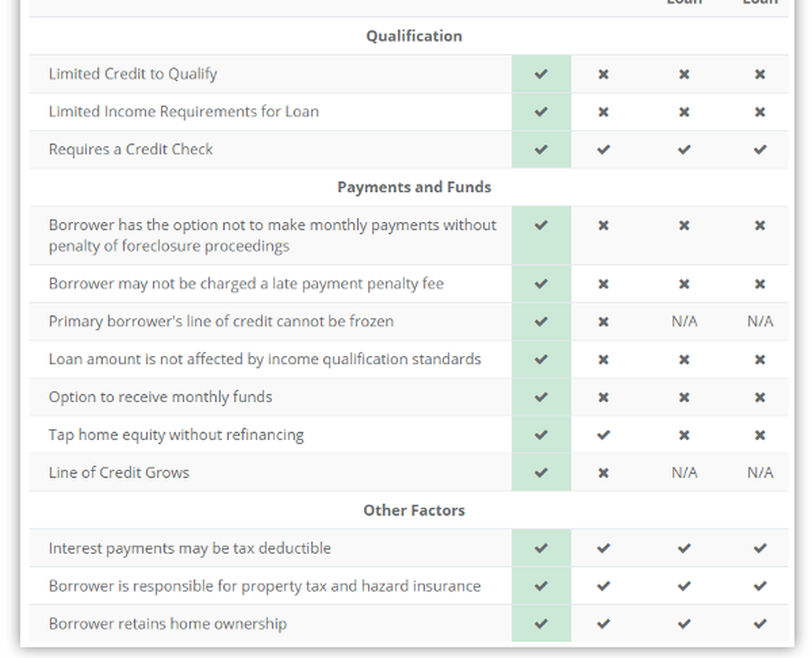Click the last X mark in late payment penalty fee row
Image resolution: width=812 pixels, height=658 pixels.
760,284
